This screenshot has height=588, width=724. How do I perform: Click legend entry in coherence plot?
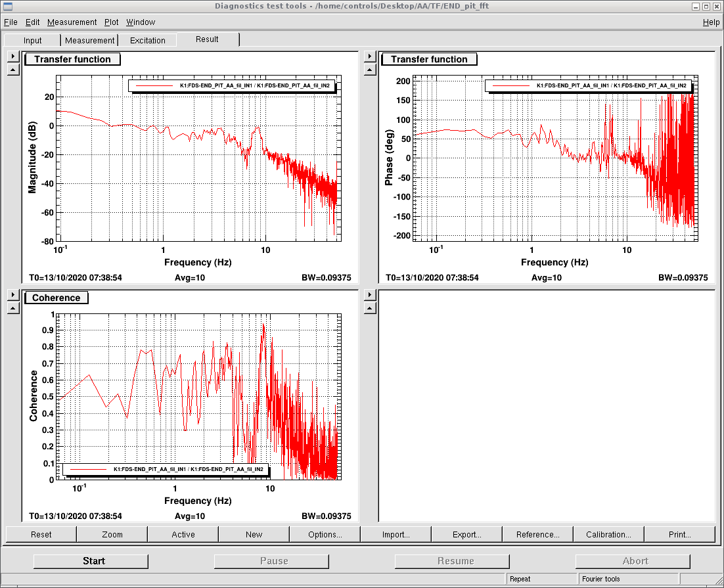point(166,469)
